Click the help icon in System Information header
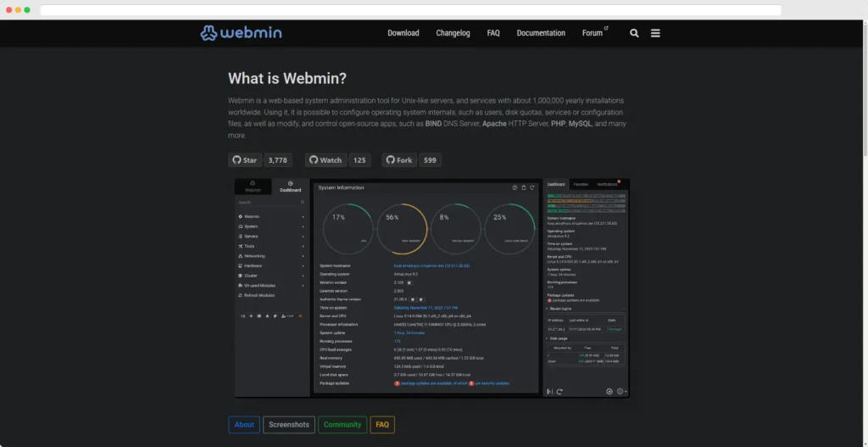Viewport: 868px width, 447px height. [x=515, y=187]
